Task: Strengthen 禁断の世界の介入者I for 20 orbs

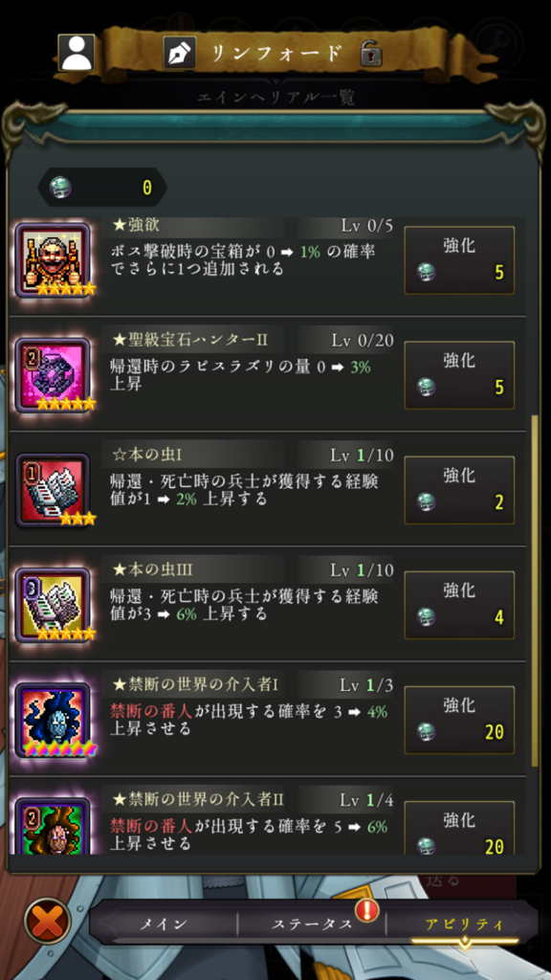Action: tap(460, 720)
